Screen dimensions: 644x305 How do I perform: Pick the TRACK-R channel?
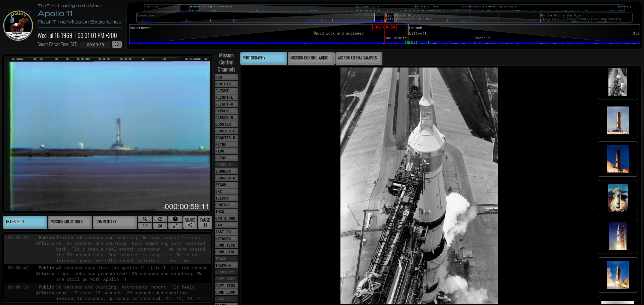[226, 265]
